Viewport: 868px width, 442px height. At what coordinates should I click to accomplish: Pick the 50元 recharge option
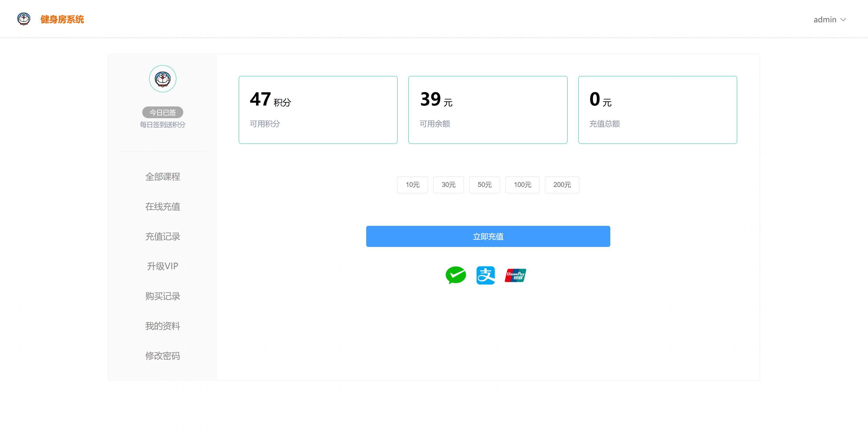(484, 185)
